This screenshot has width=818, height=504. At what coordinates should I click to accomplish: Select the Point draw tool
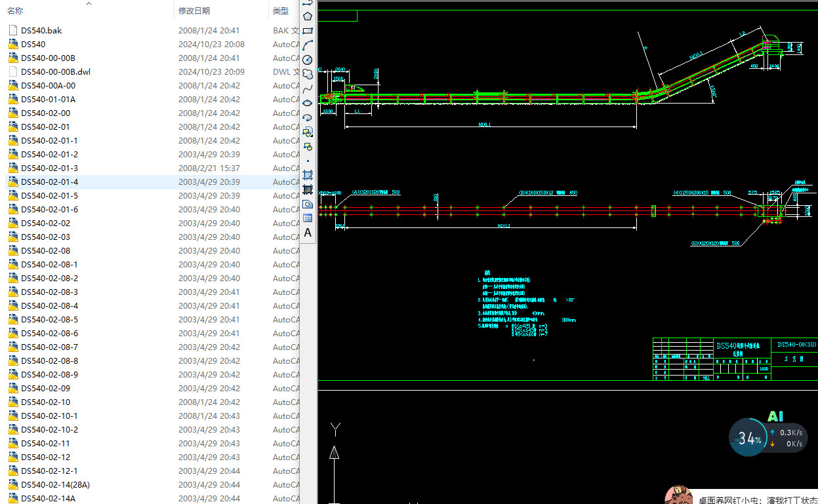click(307, 161)
